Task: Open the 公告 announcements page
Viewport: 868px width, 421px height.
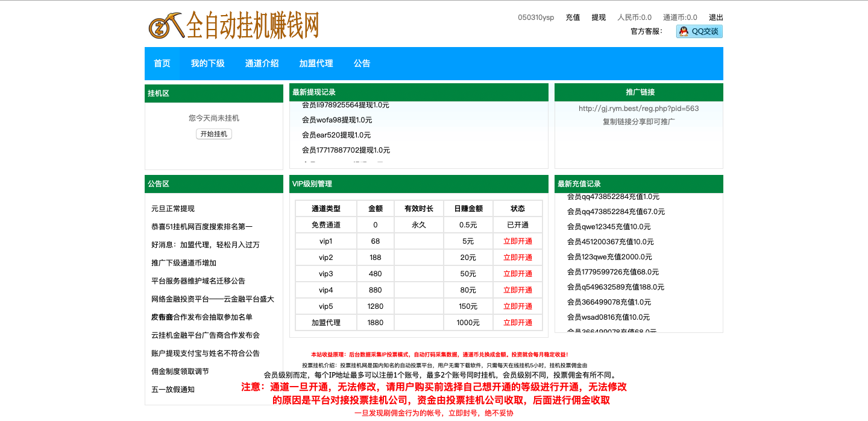Action: coord(362,63)
